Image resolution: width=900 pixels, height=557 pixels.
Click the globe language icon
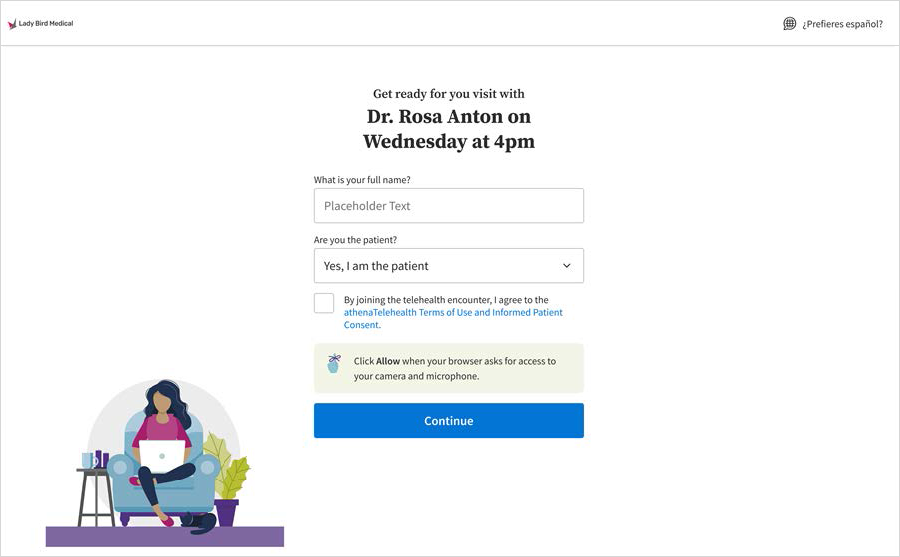(790, 24)
